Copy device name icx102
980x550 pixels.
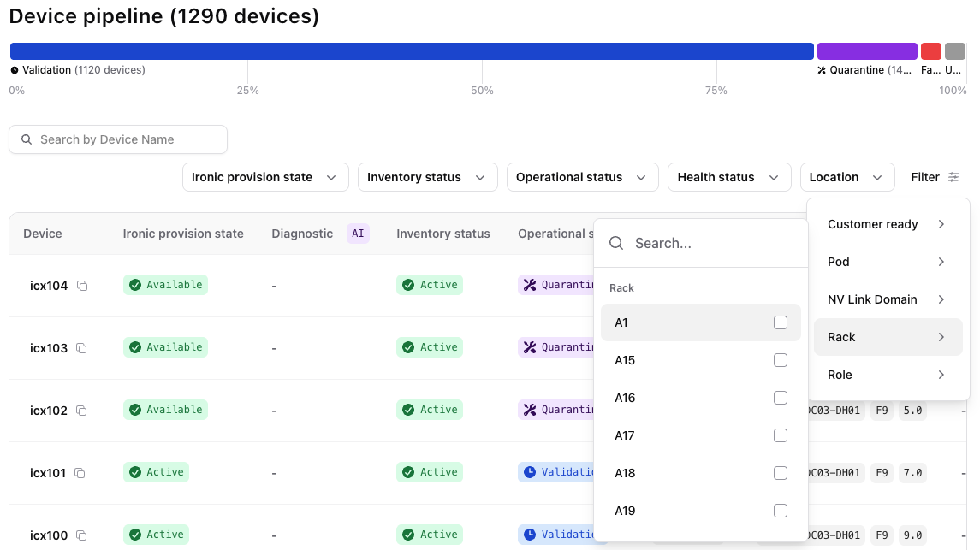[x=81, y=411]
